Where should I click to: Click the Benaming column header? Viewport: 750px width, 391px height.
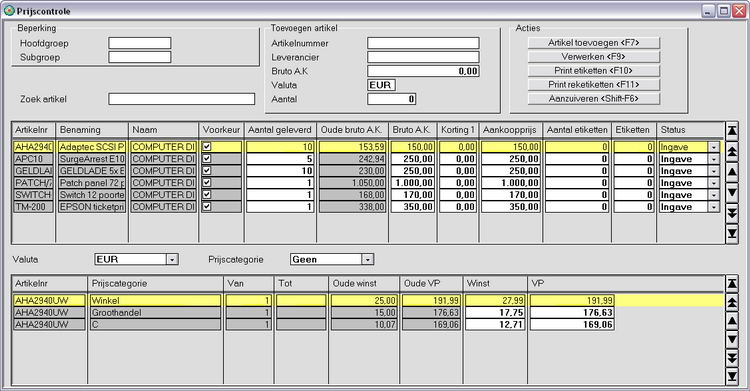92,130
